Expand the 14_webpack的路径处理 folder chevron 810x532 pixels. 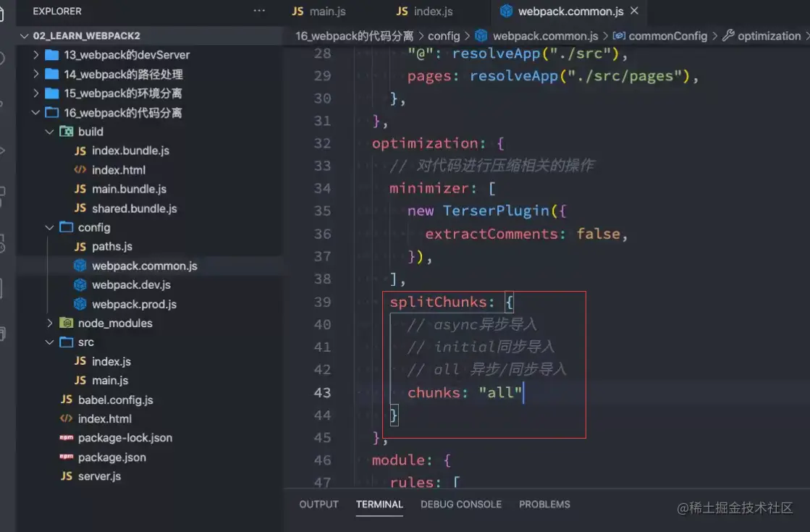(x=35, y=75)
